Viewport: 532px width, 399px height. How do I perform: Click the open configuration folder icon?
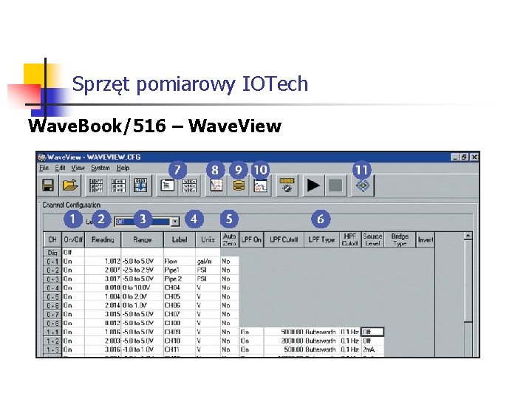tap(71, 185)
